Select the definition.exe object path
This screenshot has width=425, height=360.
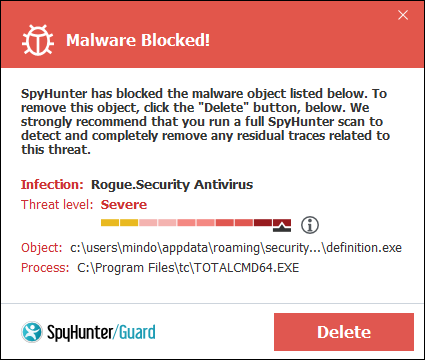[236, 248]
